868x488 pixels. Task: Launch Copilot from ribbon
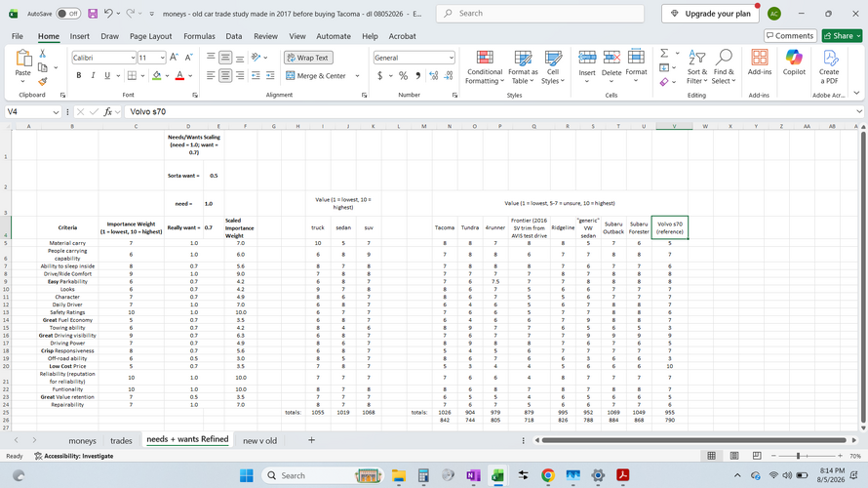tap(794, 62)
